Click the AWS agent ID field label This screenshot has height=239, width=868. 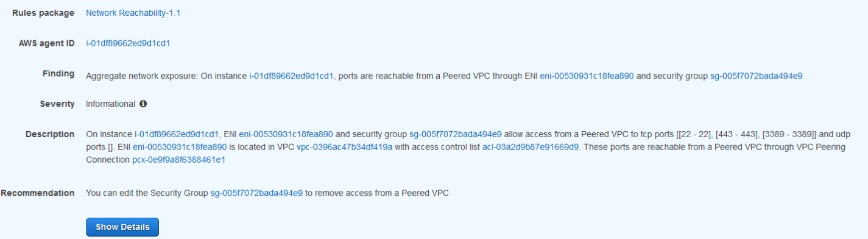[x=47, y=43]
